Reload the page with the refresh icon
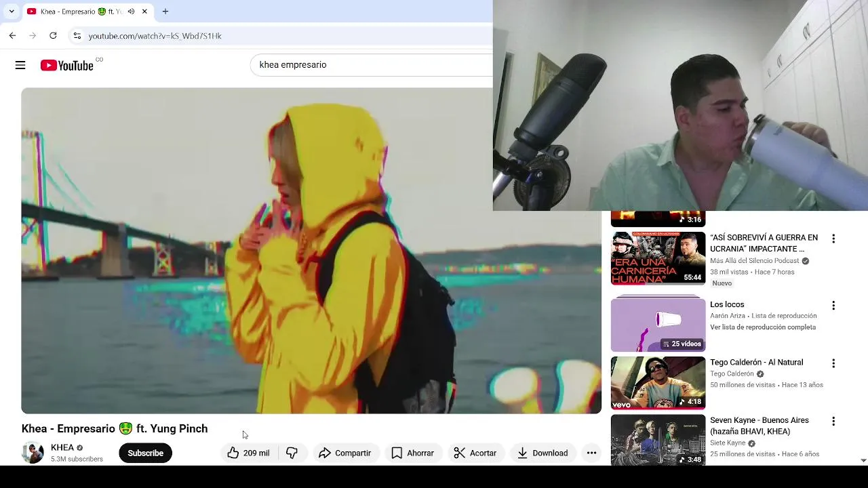868x488 pixels. pyautogui.click(x=53, y=35)
